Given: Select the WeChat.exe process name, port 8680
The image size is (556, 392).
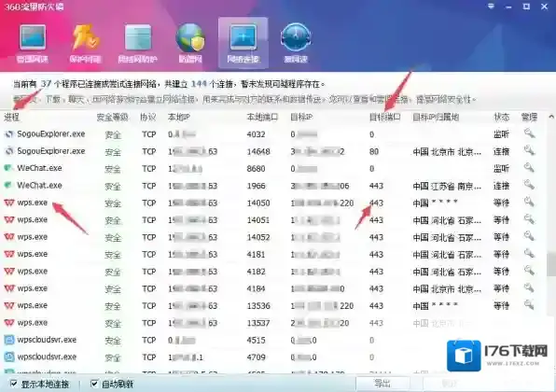Looking at the screenshot, I should pyautogui.click(x=39, y=168).
